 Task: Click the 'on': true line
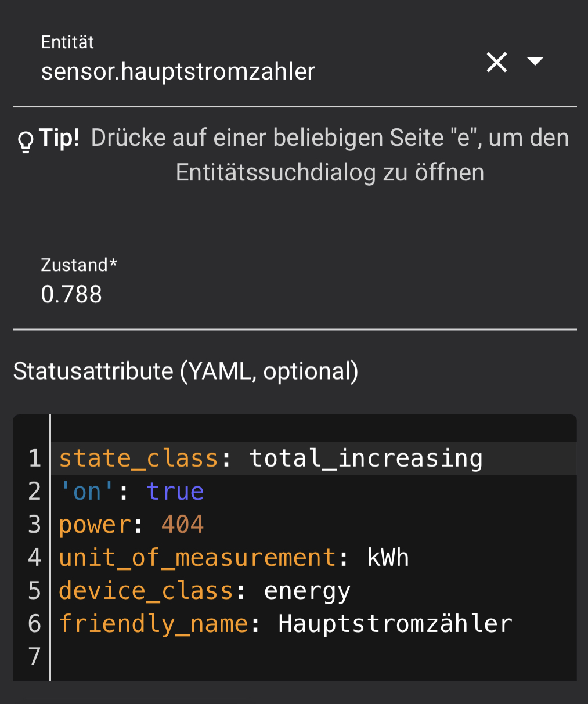131,492
